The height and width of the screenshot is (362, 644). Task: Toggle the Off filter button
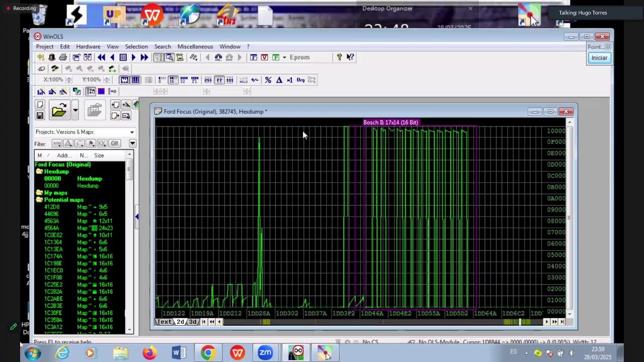click(115, 143)
